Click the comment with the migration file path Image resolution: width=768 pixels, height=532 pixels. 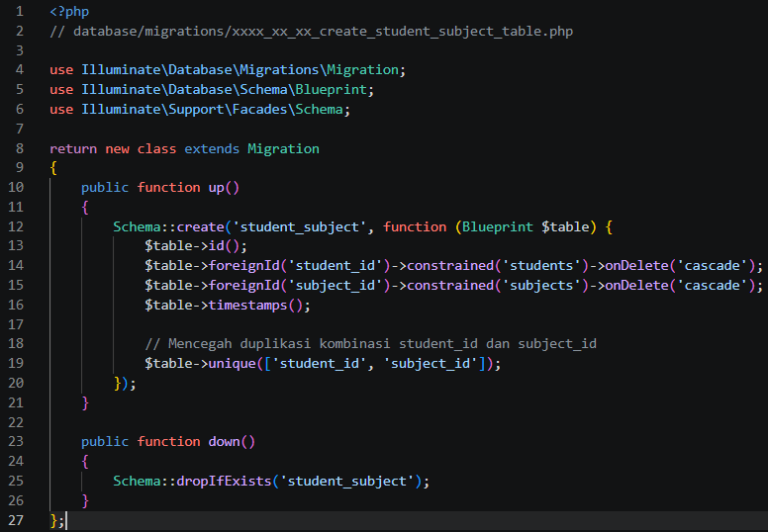(x=311, y=32)
